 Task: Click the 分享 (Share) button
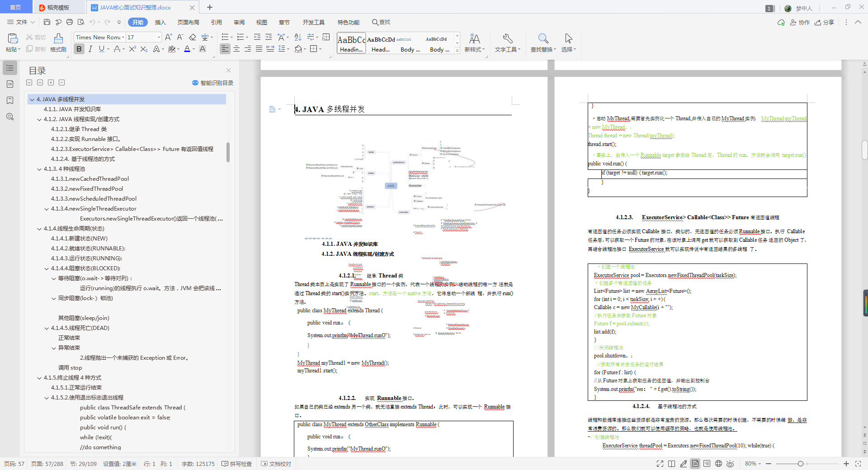pos(825,22)
